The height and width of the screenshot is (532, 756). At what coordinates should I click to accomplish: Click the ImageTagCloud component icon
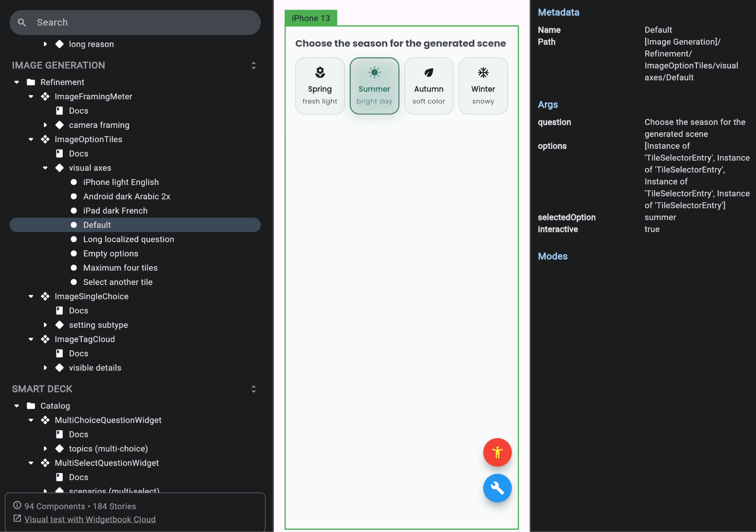click(x=45, y=339)
